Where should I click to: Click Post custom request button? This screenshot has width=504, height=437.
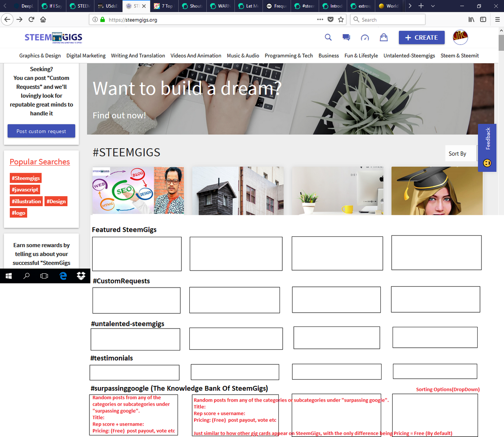pyautogui.click(x=41, y=131)
